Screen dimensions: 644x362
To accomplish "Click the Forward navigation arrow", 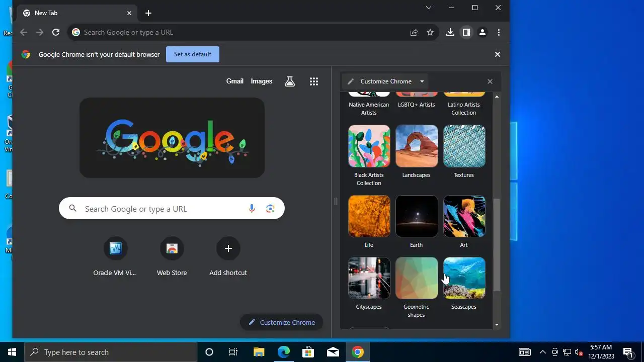I will (40, 32).
